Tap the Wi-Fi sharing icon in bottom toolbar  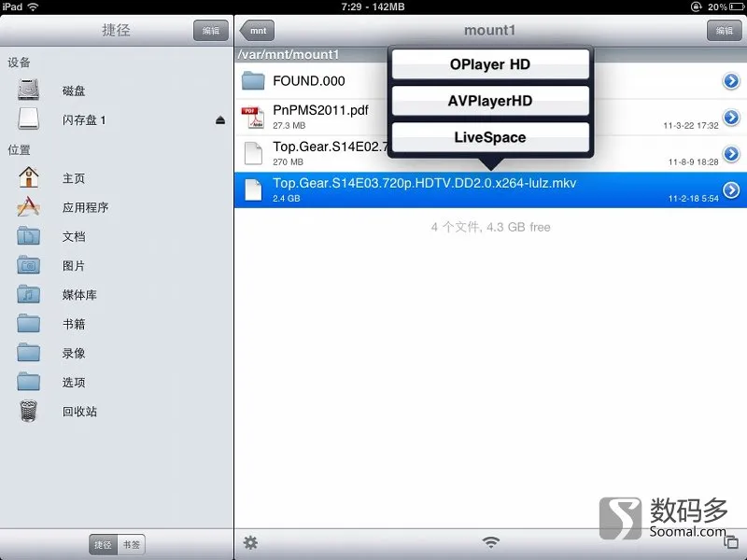pos(491,542)
